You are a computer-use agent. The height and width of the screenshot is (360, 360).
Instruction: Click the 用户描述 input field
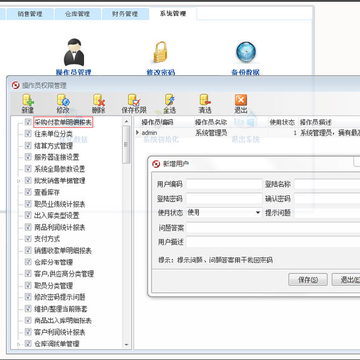tap(273, 242)
